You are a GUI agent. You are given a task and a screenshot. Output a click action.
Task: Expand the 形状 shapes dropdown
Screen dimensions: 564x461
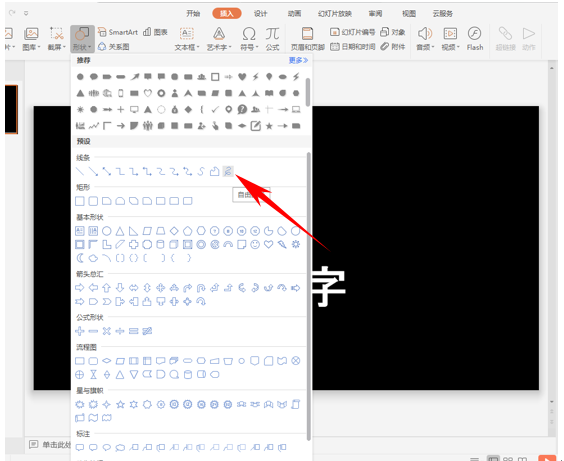82,38
